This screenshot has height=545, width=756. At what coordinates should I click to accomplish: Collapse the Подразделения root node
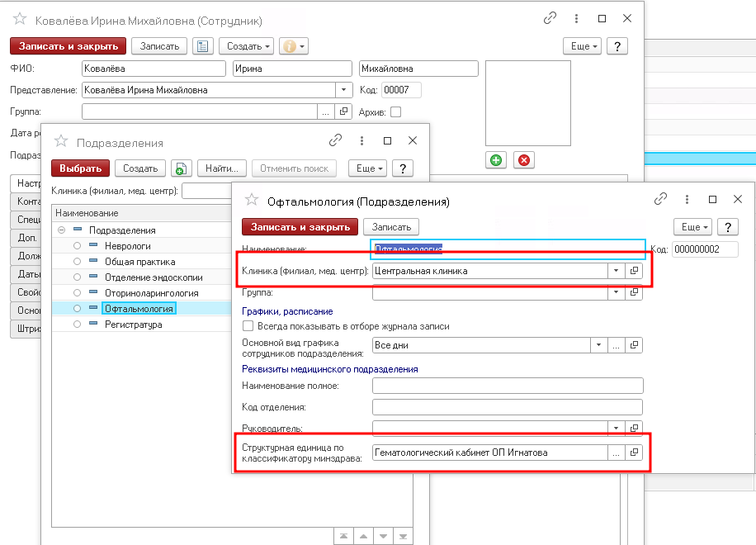[61, 230]
